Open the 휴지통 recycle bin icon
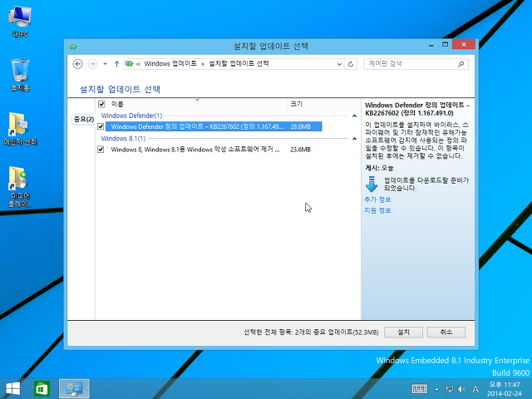This screenshot has height=399, width=532. [x=20, y=76]
